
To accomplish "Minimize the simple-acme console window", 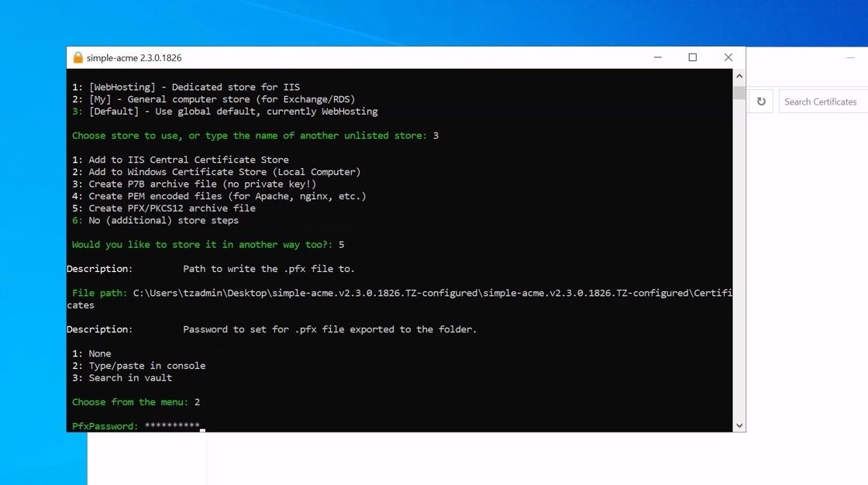I will (658, 57).
